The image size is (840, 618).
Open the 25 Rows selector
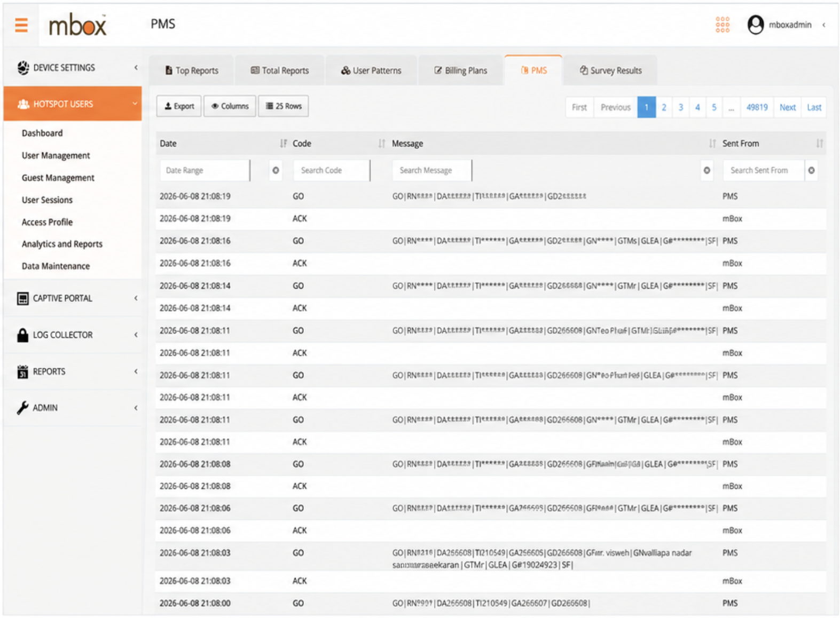click(284, 106)
